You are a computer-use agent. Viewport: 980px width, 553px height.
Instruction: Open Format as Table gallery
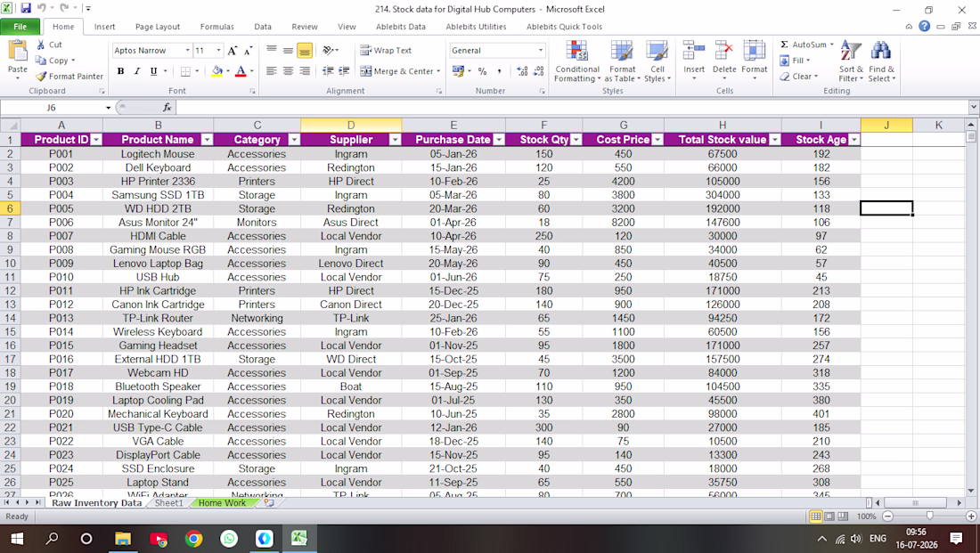pyautogui.click(x=622, y=61)
